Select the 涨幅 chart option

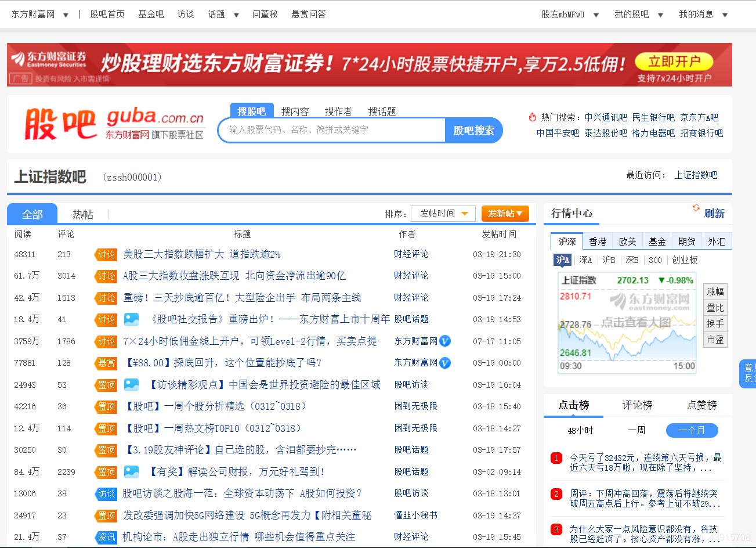(715, 291)
